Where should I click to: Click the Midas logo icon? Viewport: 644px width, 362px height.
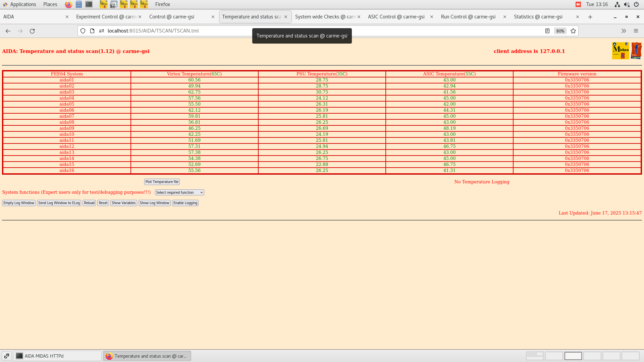tap(620, 51)
